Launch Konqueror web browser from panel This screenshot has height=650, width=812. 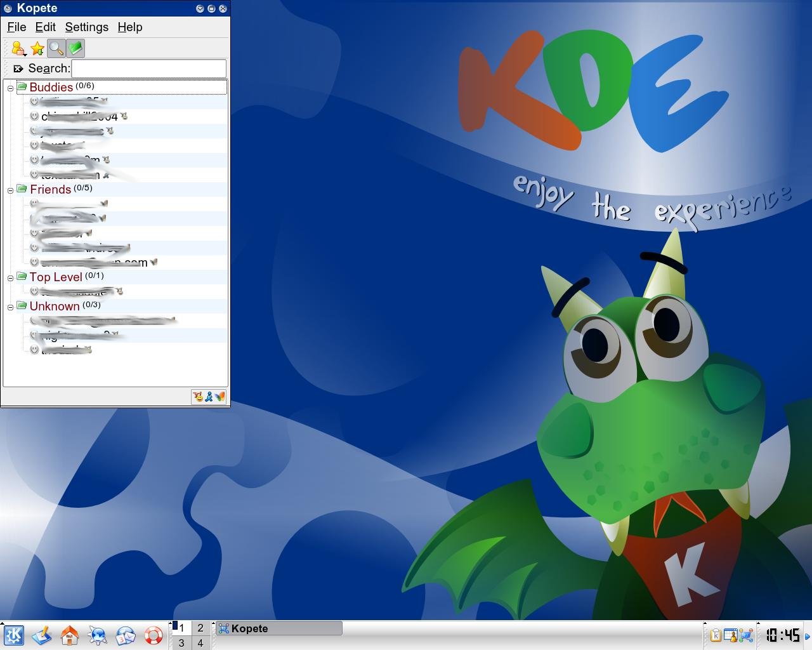(97, 635)
